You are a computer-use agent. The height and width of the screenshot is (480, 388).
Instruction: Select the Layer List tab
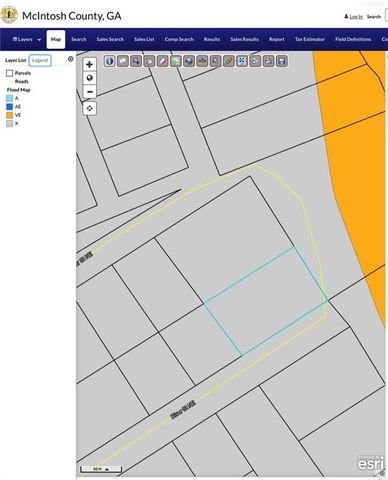point(15,60)
